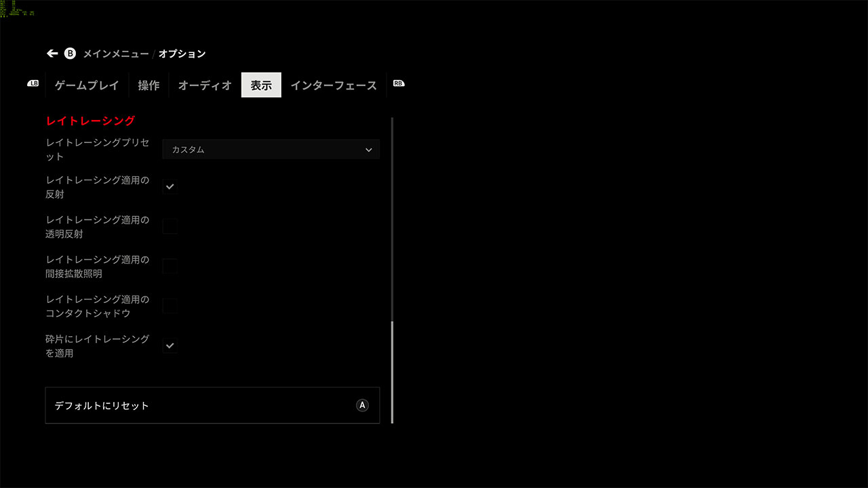Click the レイトレーシングプリセット label

click(x=98, y=149)
